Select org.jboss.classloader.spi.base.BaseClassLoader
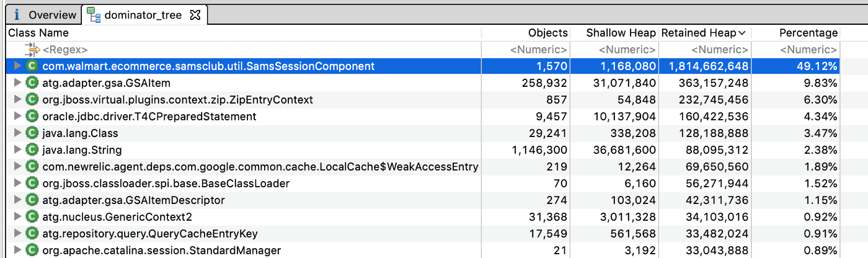Screen dimensions: 868x258 (166, 183)
